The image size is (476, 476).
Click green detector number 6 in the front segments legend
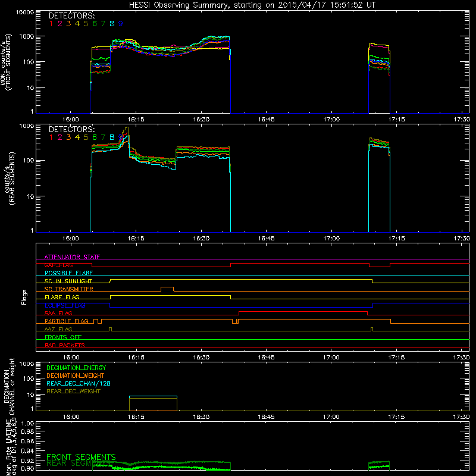pyautogui.click(x=95, y=24)
